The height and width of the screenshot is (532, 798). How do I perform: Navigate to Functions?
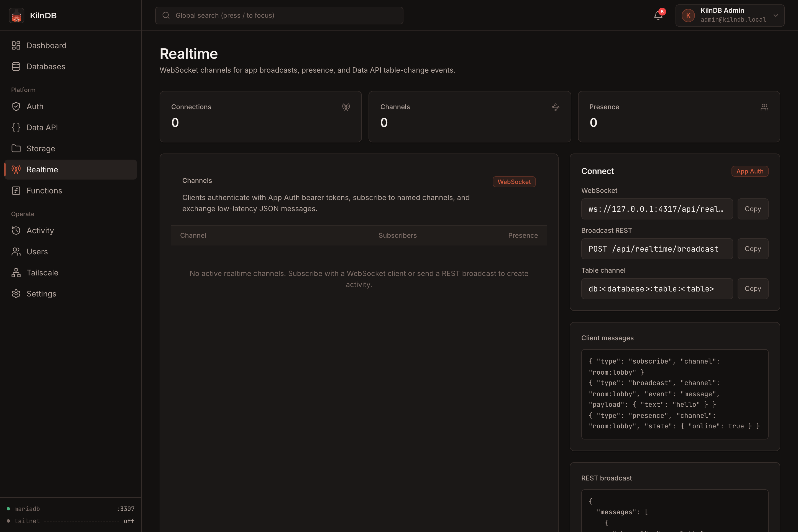coord(71,191)
